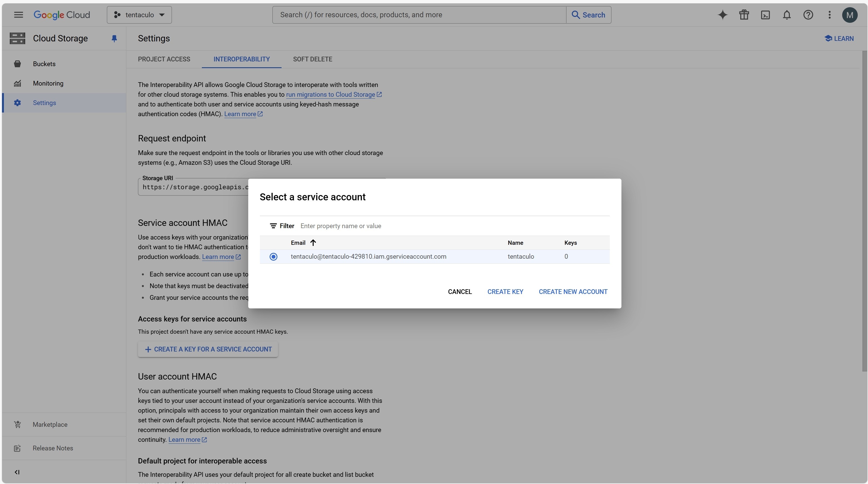The image size is (868, 484).
Task: Click the Buckets bucket icon
Action: click(x=17, y=64)
